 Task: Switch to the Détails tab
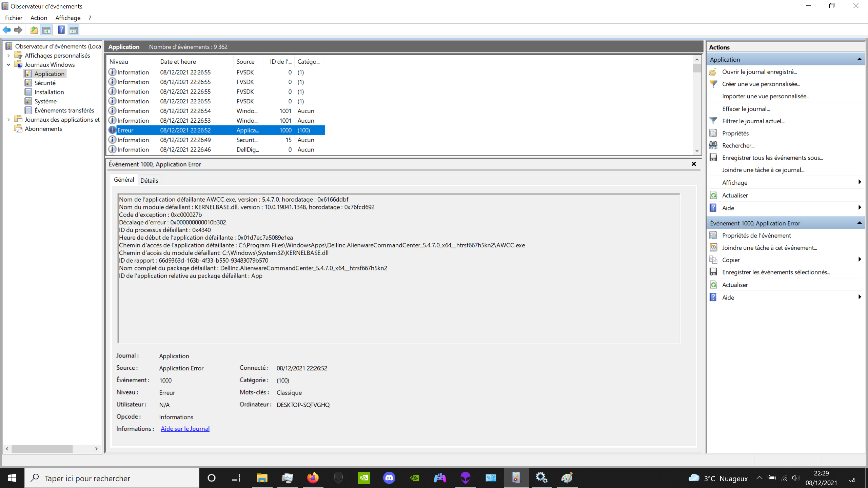pos(149,180)
